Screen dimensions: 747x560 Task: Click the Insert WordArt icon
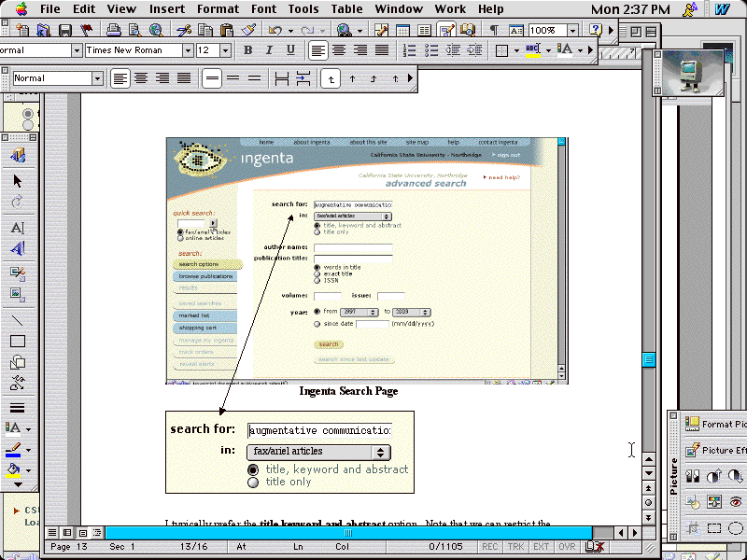[18, 248]
